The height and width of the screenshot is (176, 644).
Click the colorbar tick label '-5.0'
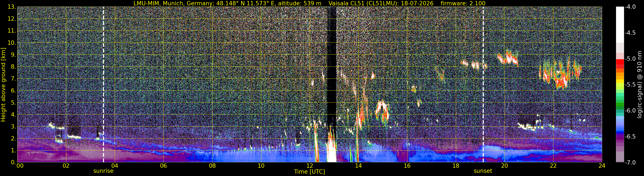[630, 59]
